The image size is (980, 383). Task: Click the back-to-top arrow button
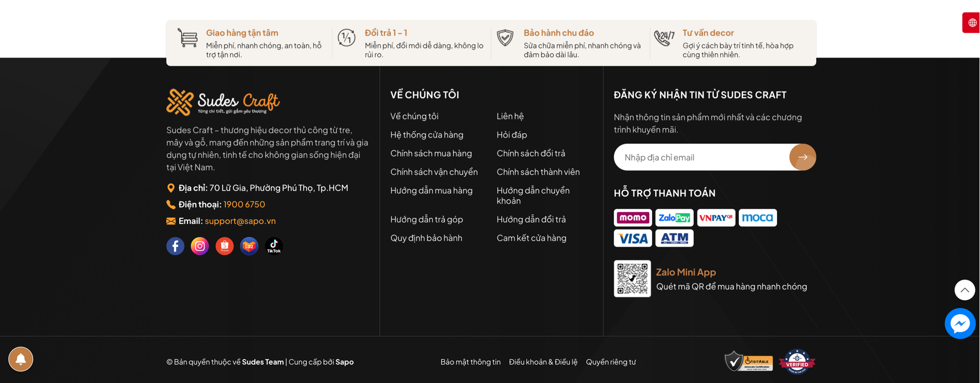(x=965, y=290)
